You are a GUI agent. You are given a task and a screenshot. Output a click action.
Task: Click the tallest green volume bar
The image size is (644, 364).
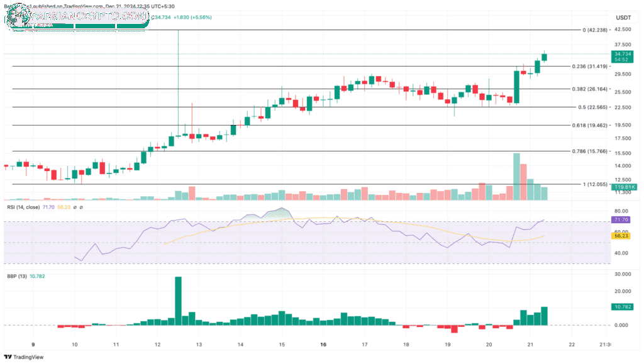coord(517,177)
